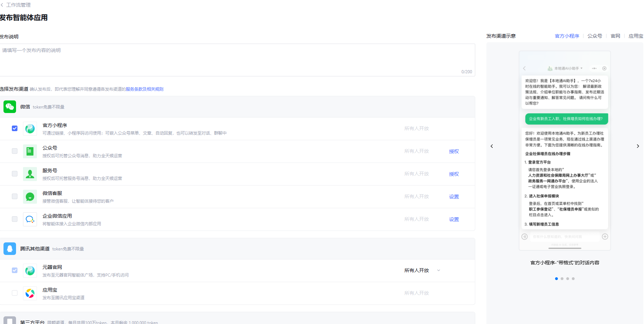Click the 官方小程序 channel name
644x324 pixels.
coord(55,125)
